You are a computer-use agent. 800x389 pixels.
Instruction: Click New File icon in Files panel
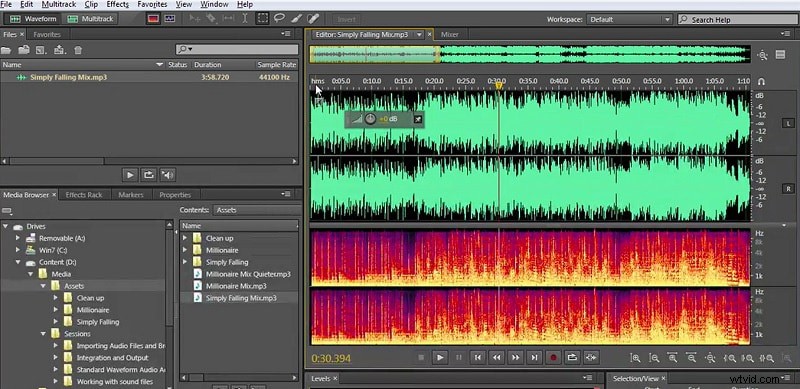41,50
